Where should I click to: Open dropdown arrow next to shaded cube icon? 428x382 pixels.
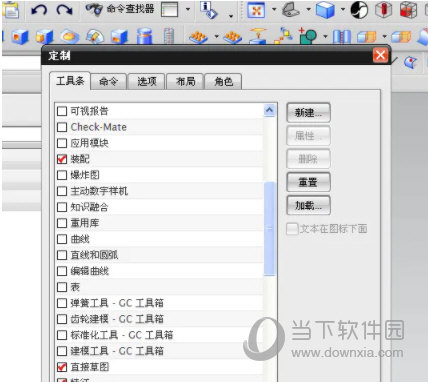click(x=343, y=10)
